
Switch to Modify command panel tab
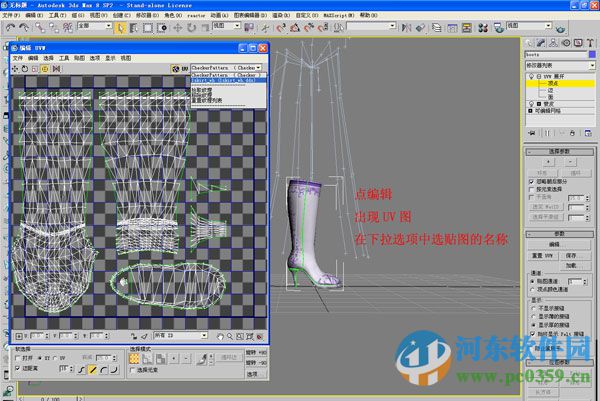541,43
